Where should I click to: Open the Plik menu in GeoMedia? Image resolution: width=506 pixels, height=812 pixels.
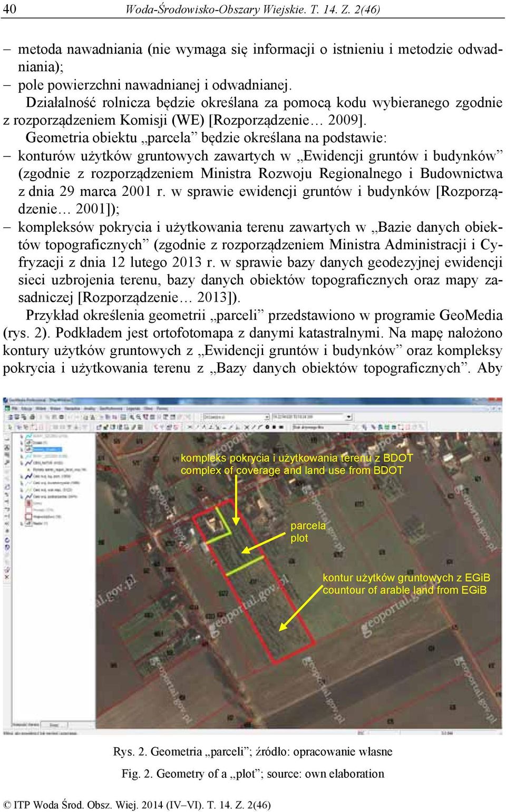(15, 409)
